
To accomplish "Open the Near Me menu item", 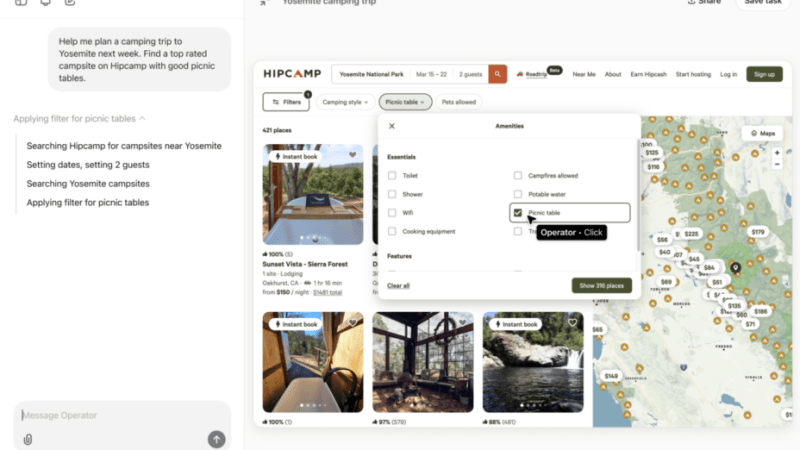I will pos(584,74).
